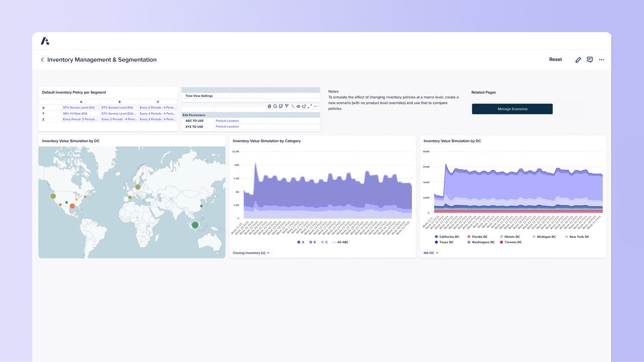Open the page (...) more options menu

point(602,60)
